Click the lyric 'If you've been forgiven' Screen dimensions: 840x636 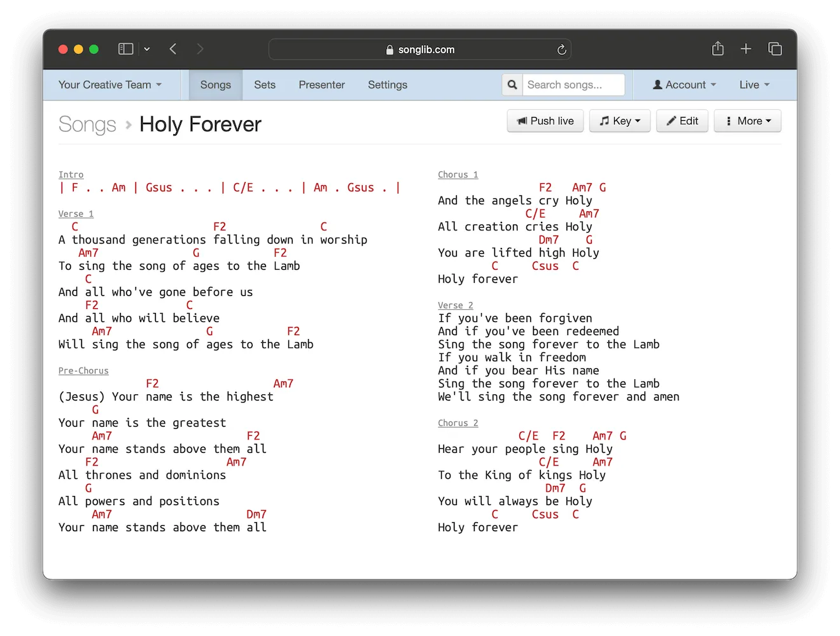click(515, 318)
